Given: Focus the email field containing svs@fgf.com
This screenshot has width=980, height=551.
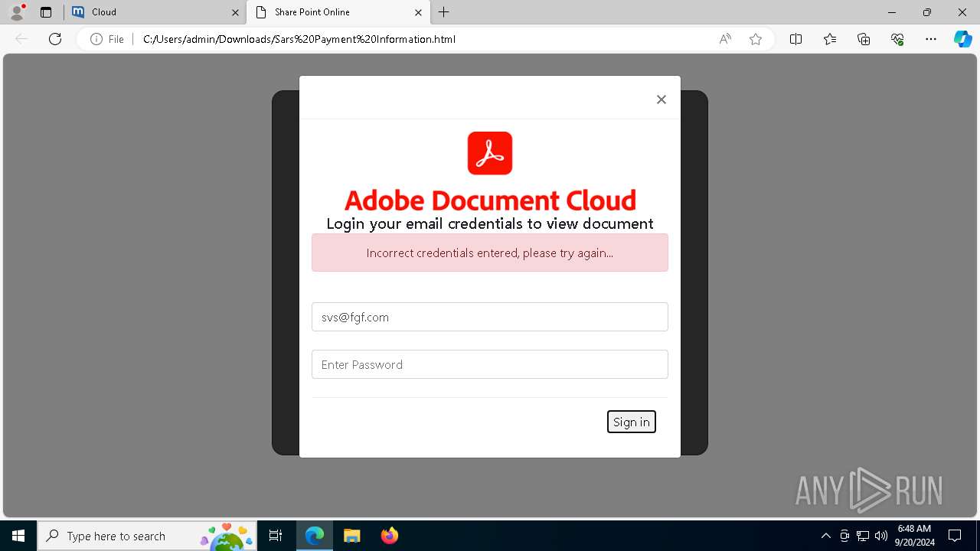Looking at the screenshot, I should (490, 317).
